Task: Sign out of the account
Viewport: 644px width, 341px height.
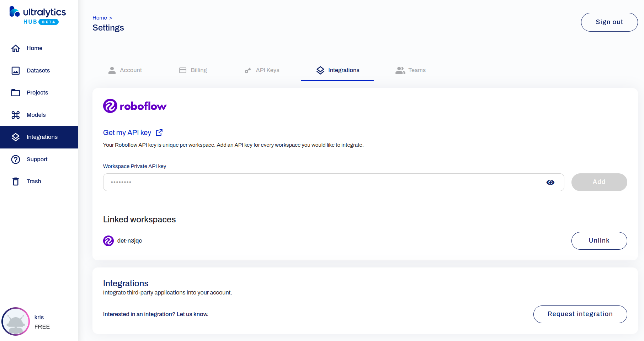Action: 610,22
